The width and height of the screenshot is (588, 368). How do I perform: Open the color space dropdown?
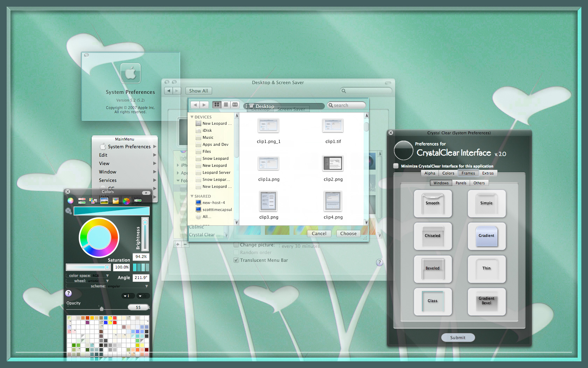coord(88,275)
